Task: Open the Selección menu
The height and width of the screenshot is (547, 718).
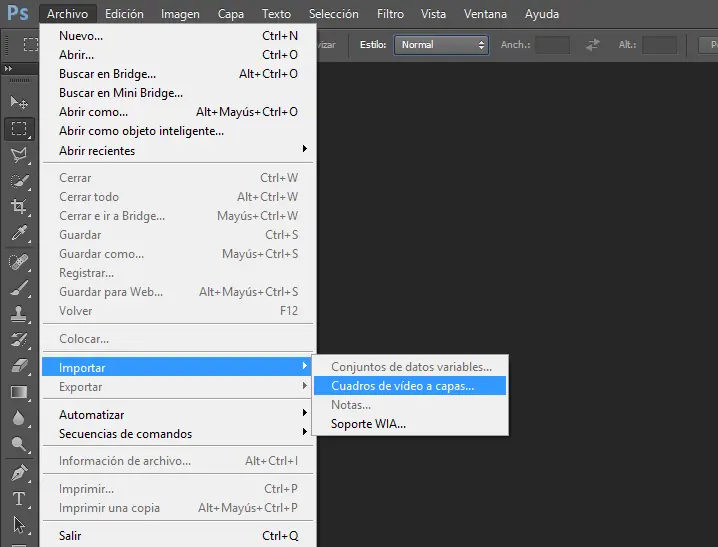Action: (333, 14)
